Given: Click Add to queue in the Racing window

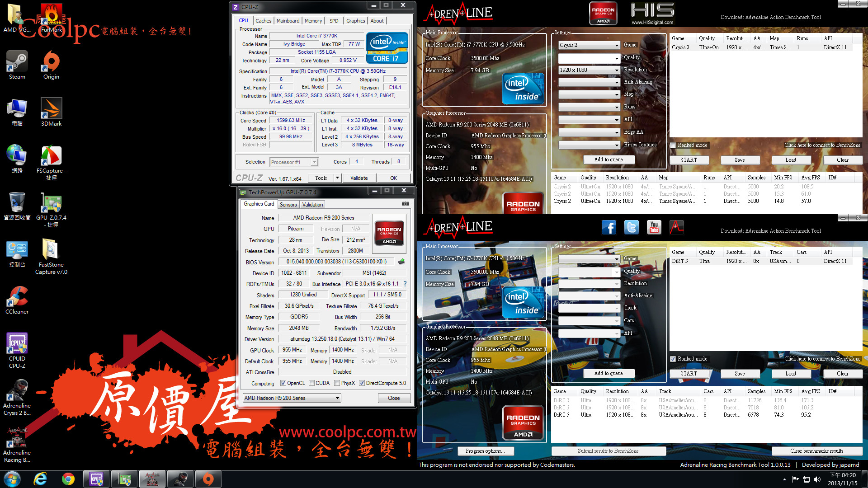Looking at the screenshot, I should 608,373.
